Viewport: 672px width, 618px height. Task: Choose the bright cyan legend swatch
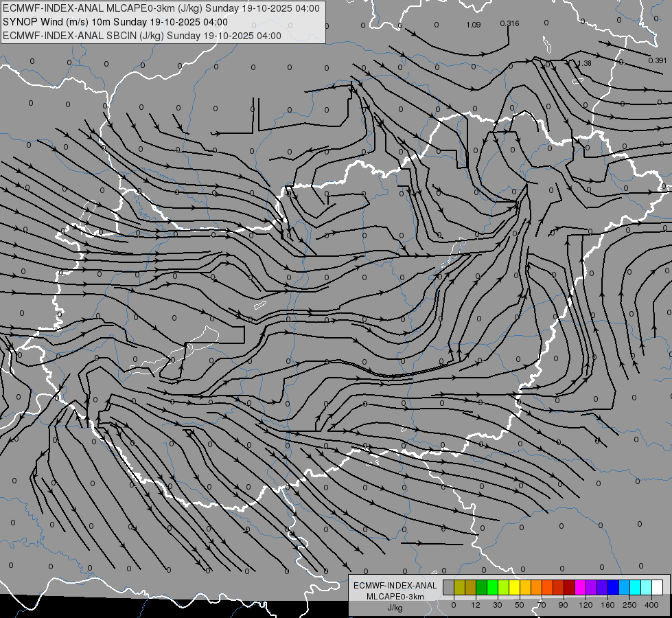click(x=635, y=587)
